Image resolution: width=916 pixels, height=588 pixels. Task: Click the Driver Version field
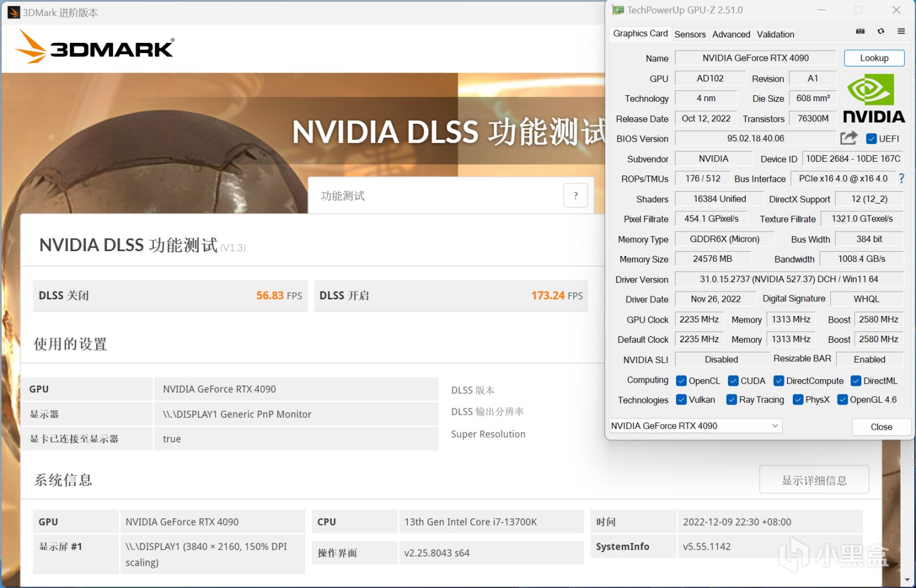pyautogui.click(x=789, y=279)
